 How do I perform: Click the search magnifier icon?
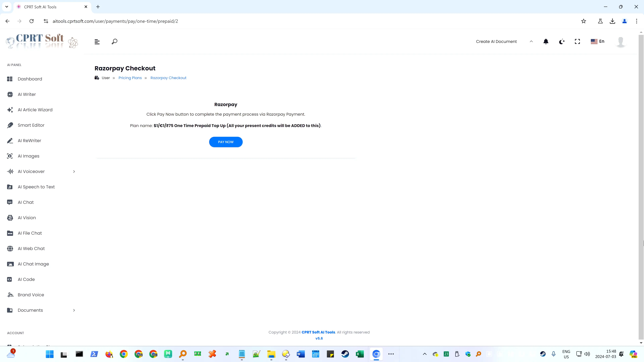(115, 42)
